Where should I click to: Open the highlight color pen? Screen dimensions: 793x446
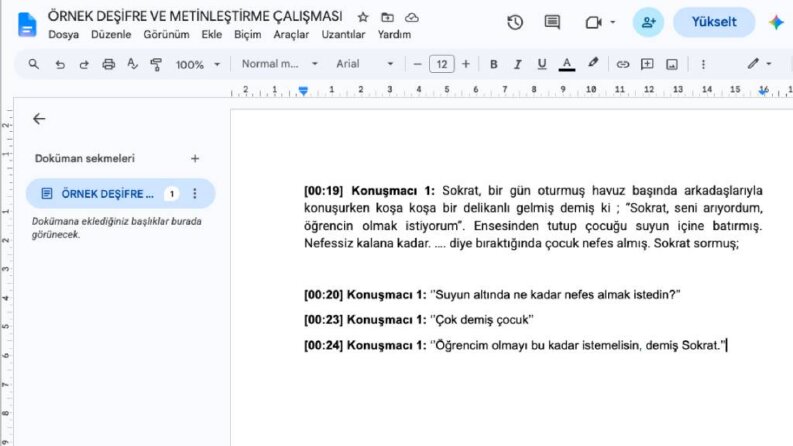[593, 63]
